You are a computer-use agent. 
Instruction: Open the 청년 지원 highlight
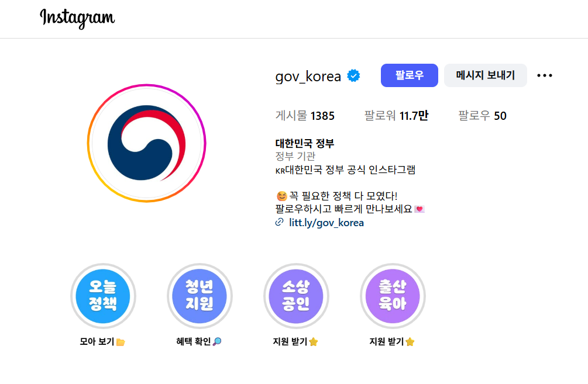[200, 296]
